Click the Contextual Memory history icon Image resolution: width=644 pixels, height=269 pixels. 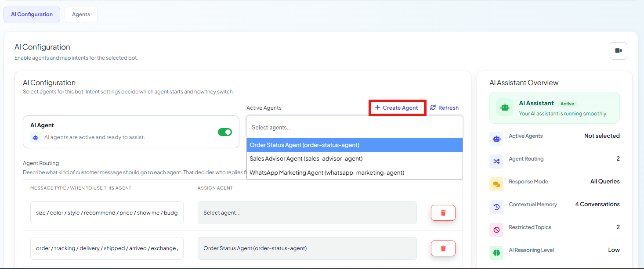pos(496,207)
